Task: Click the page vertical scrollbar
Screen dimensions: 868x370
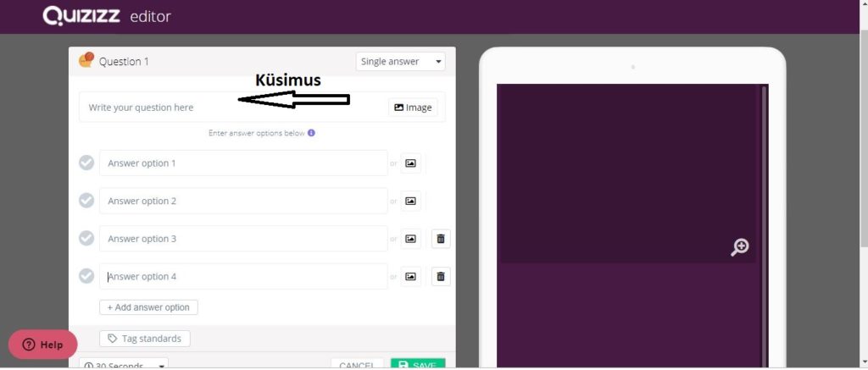Action: [864, 138]
